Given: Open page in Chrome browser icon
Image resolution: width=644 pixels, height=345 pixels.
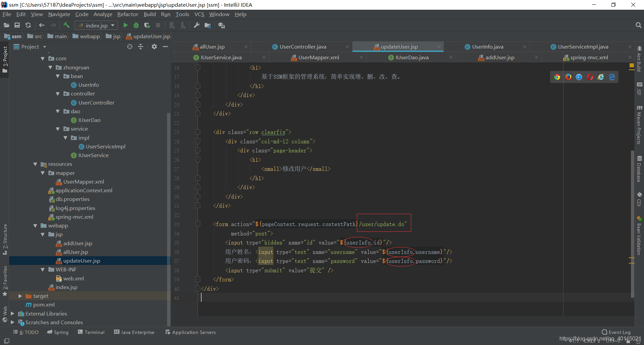Looking at the screenshot, I should coord(557,77).
